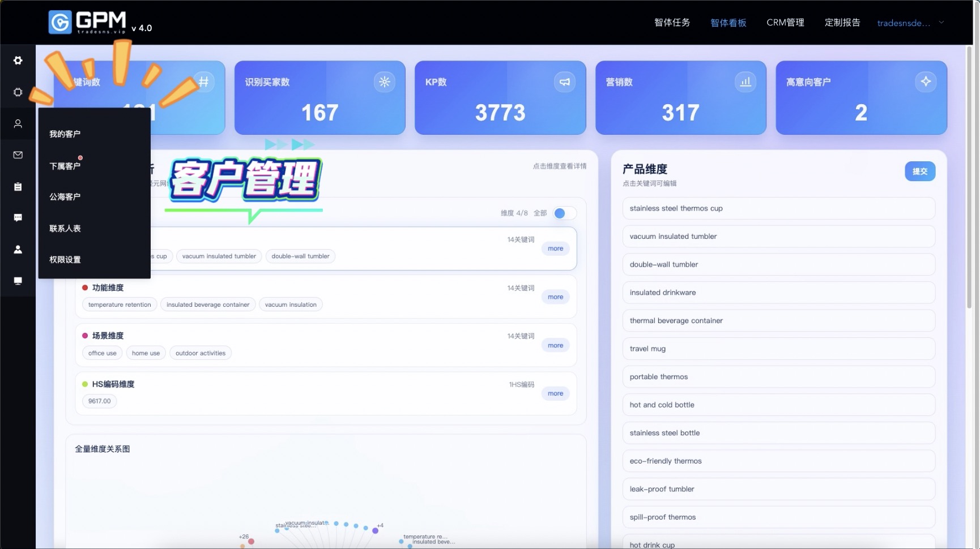
Task: Select 公海客户 from the flyout menu
Action: [x=65, y=197]
